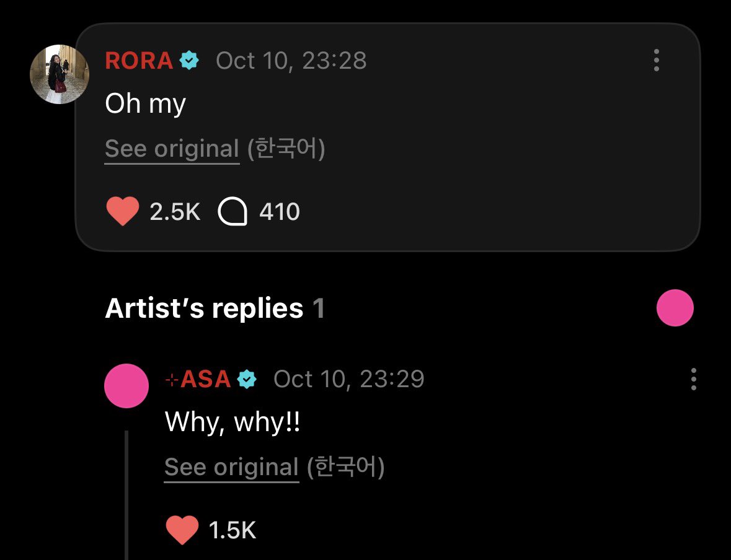Image resolution: width=731 pixels, height=560 pixels.
Task: Like ASA's reply with the heart icon
Action: pos(182,530)
